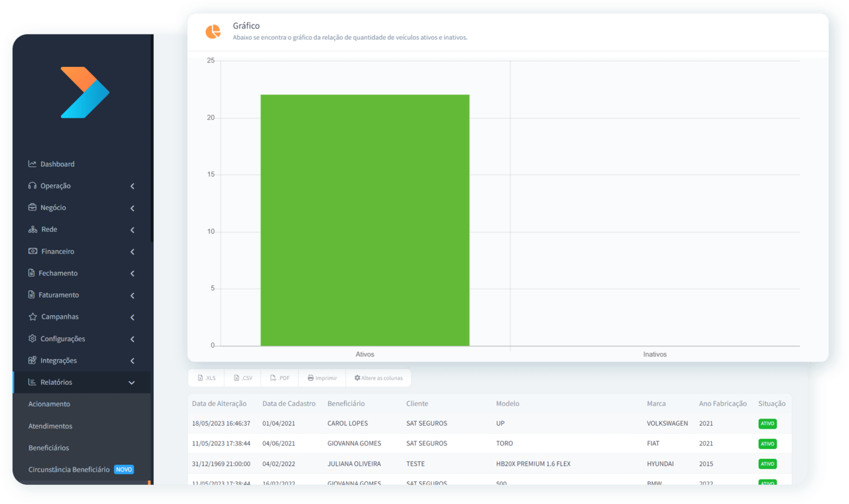Click the Fechamento document icon

31,273
